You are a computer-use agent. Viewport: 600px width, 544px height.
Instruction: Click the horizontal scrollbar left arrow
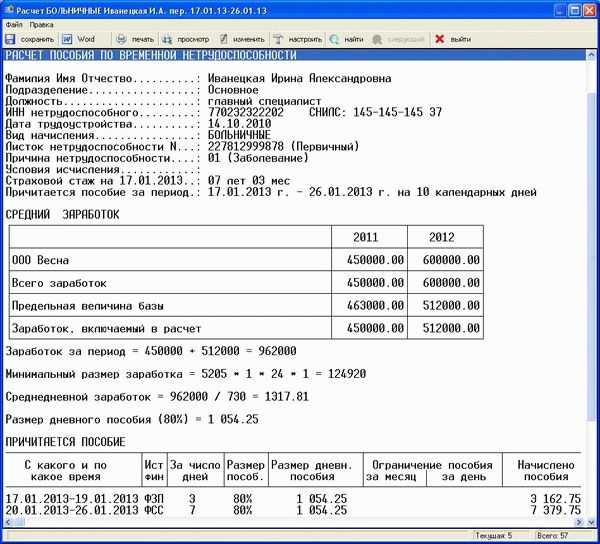click(x=8, y=522)
